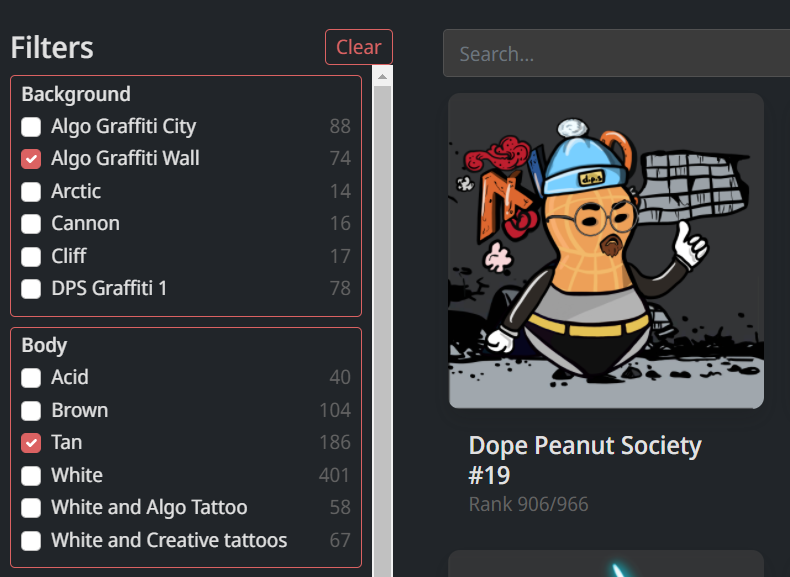Tick the Arctic background checkbox
This screenshot has width=790, height=577.
point(31,191)
